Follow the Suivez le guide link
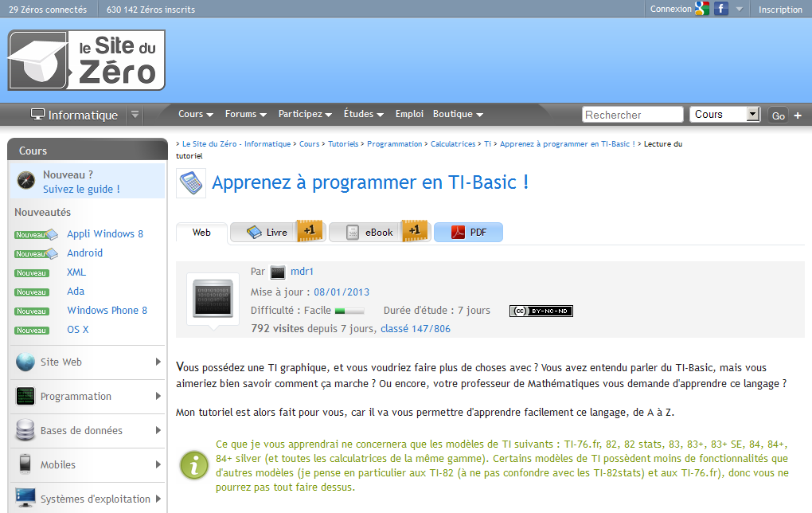The height and width of the screenshot is (513, 812). pyautogui.click(x=81, y=189)
